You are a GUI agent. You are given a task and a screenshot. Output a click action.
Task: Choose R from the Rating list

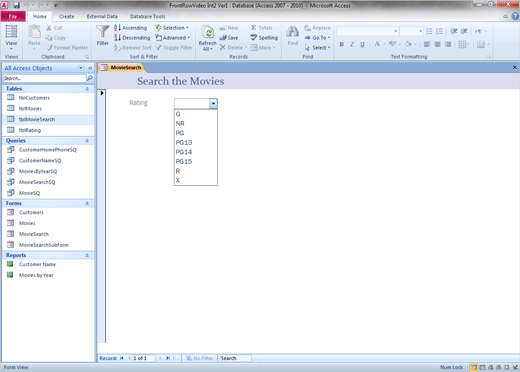click(x=196, y=171)
